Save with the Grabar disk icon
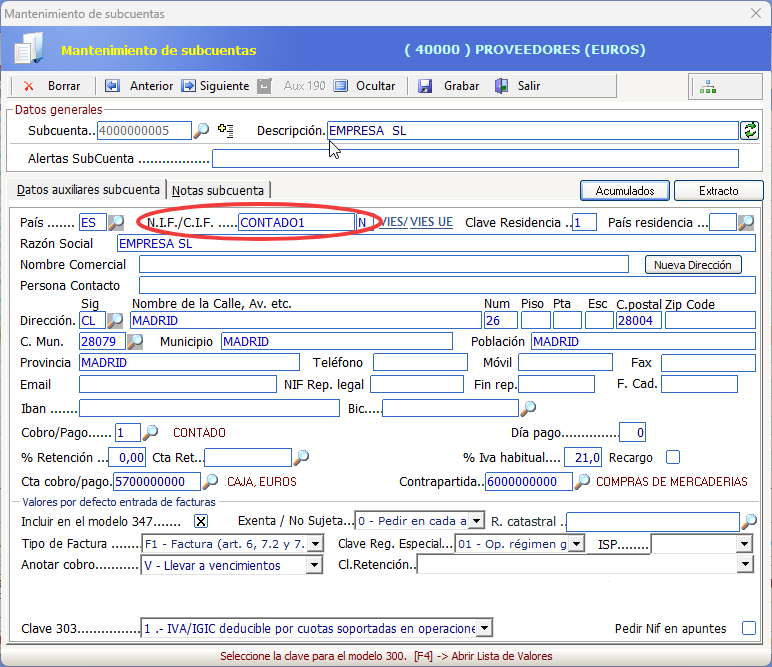The width and height of the screenshot is (772, 667). coord(425,86)
